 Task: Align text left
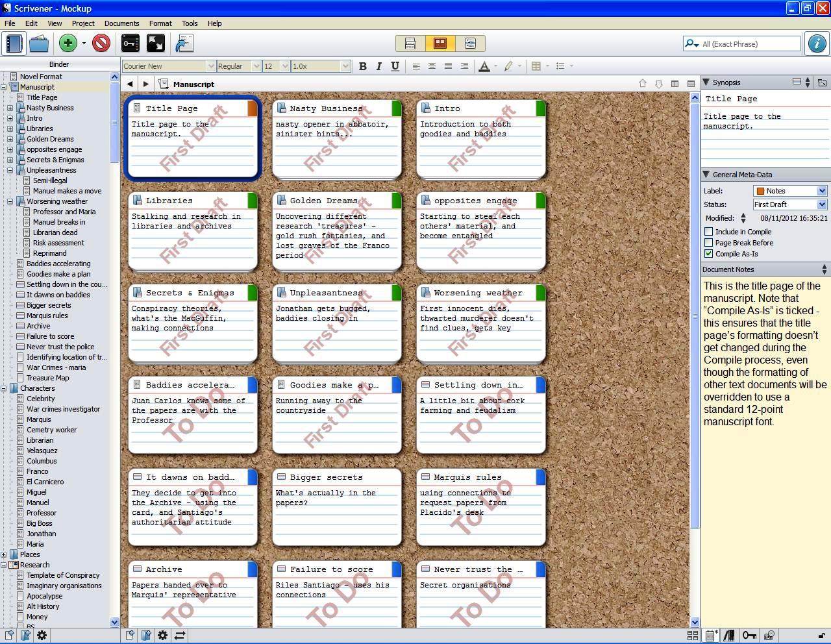click(x=416, y=66)
